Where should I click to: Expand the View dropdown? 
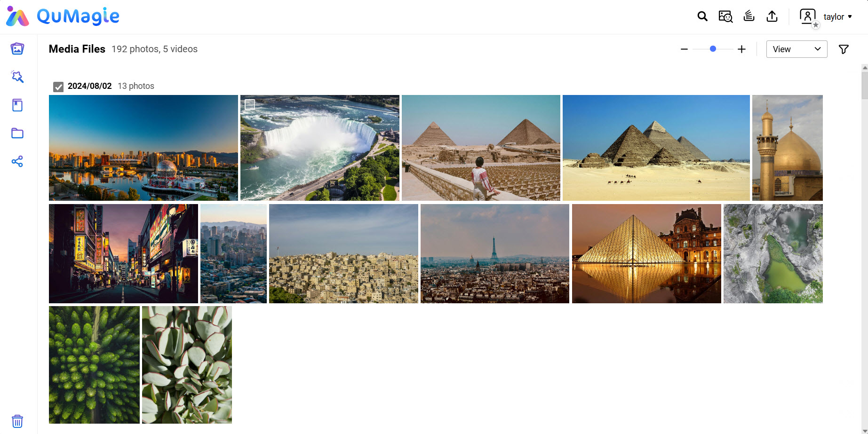click(x=796, y=49)
